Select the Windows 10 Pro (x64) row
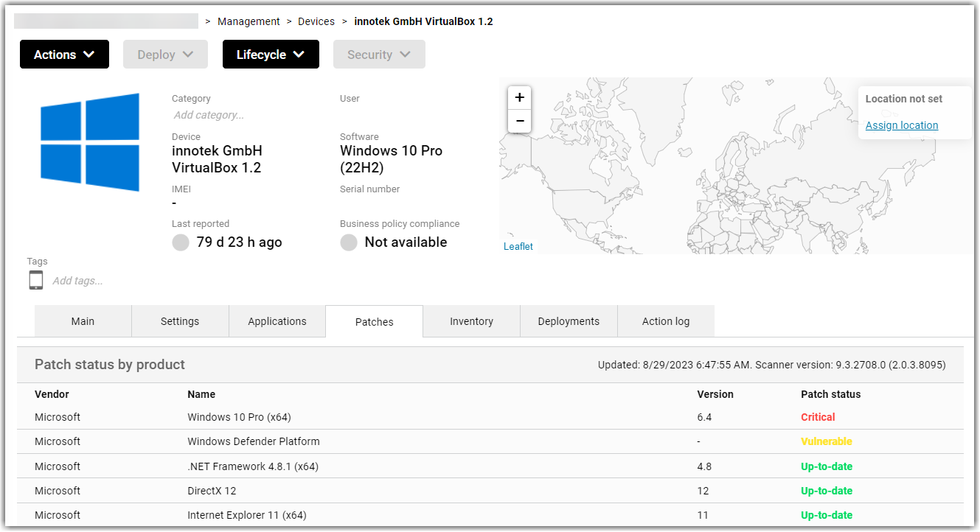980x532 pixels. [x=490, y=417]
